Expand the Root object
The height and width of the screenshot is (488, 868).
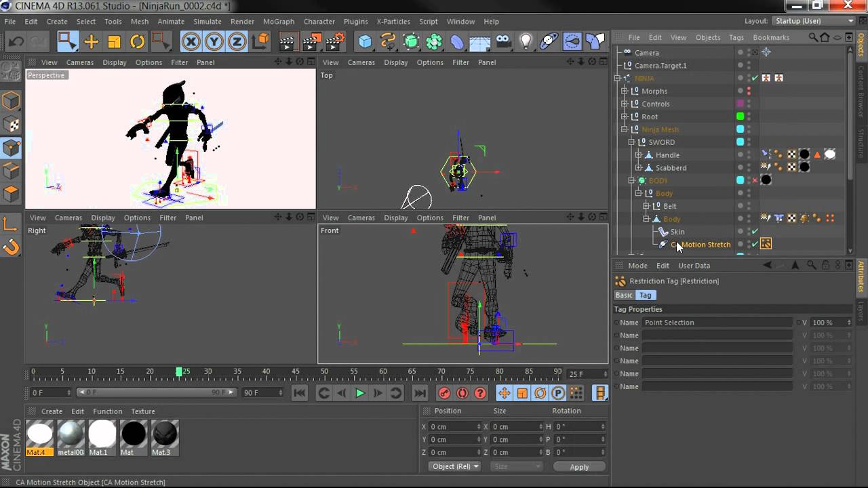pos(625,117)
